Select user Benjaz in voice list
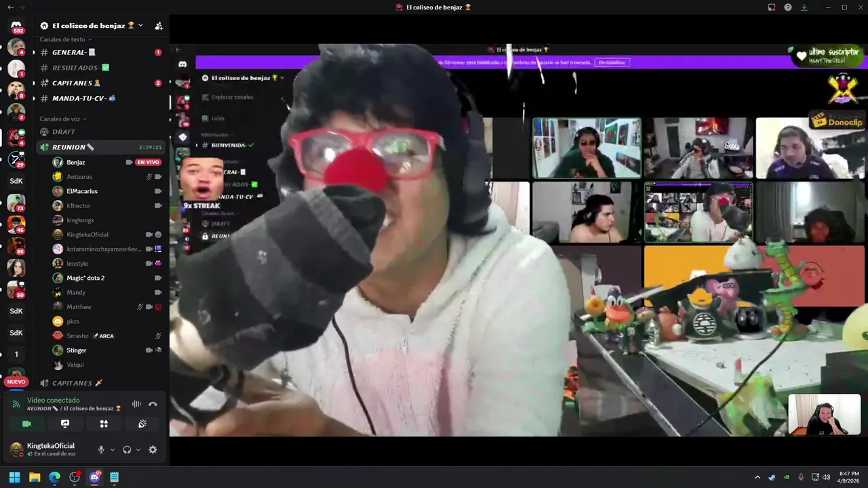Viewport: 868px width, 488px height. pos(106,162)
